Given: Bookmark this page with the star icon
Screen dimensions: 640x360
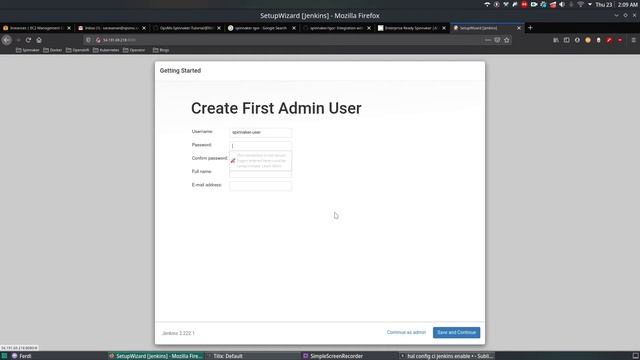Looking at the screenshot, I should [507, 40].
